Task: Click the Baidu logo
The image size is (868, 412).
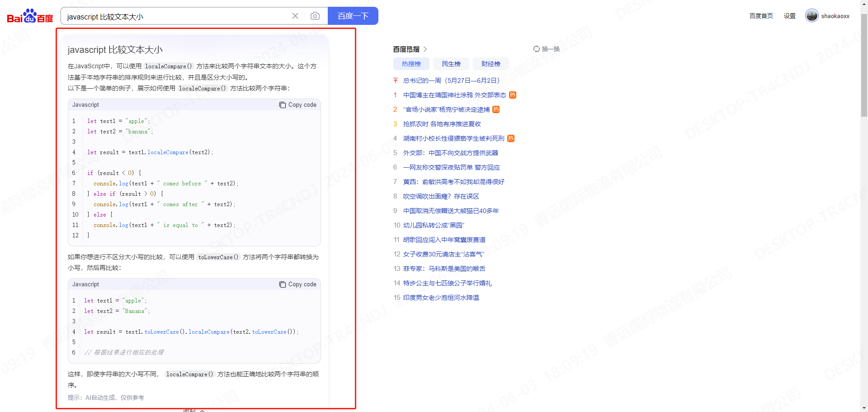Action: point(30,16)
